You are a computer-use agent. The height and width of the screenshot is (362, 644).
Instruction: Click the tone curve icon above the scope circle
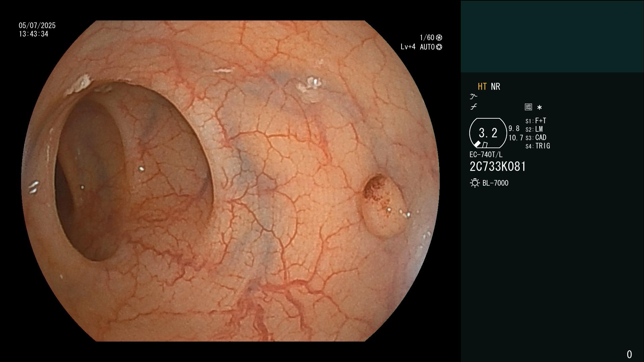[474, 107]
